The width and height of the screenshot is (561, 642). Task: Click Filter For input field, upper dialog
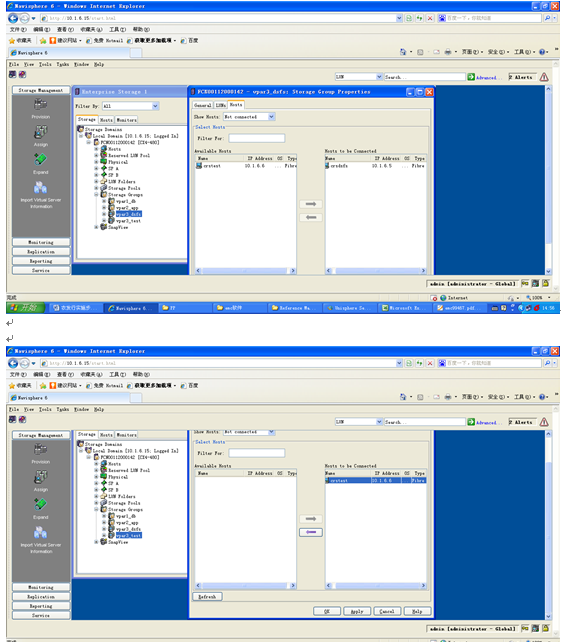coord(257,138)
